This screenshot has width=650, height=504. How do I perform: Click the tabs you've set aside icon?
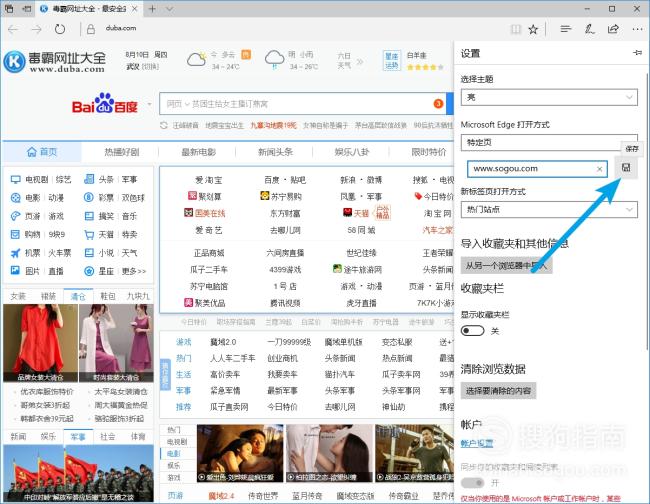coord(9,9)
